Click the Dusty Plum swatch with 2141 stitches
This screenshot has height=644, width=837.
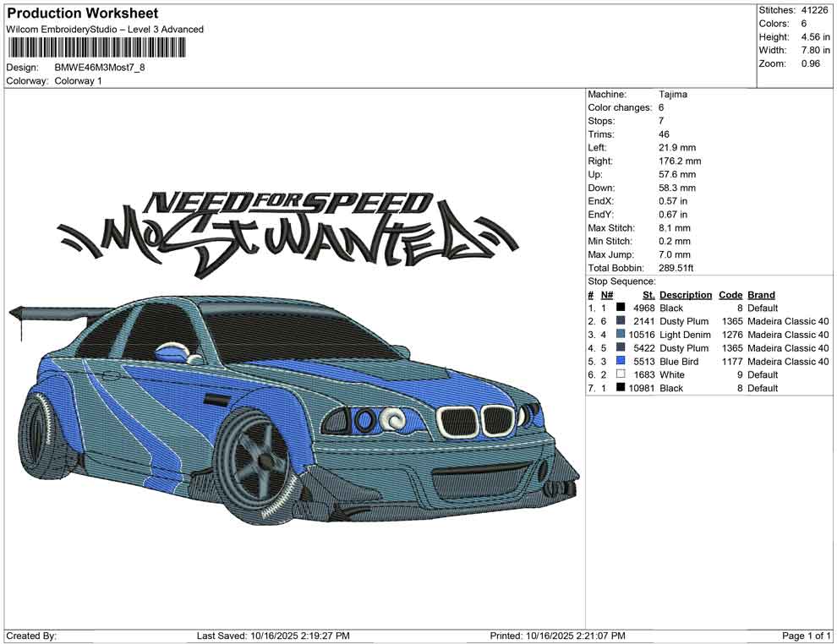[x=621, y=320]
